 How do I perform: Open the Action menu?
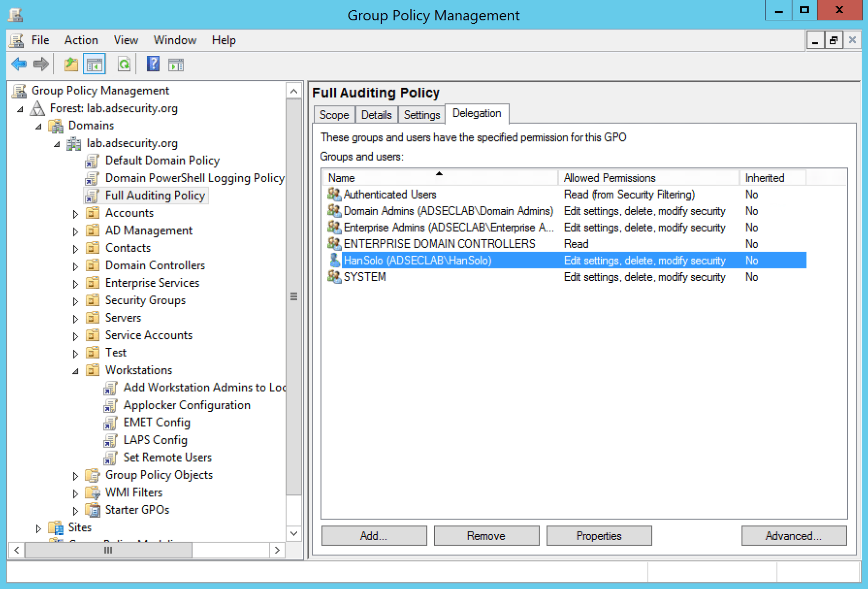(80, 40)
